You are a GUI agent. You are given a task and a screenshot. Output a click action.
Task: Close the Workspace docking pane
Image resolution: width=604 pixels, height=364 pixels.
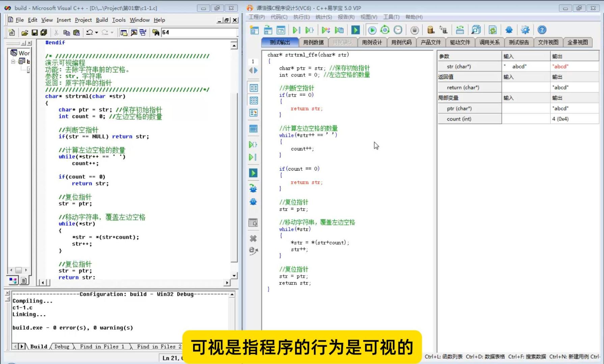click(x=29, y=43)
